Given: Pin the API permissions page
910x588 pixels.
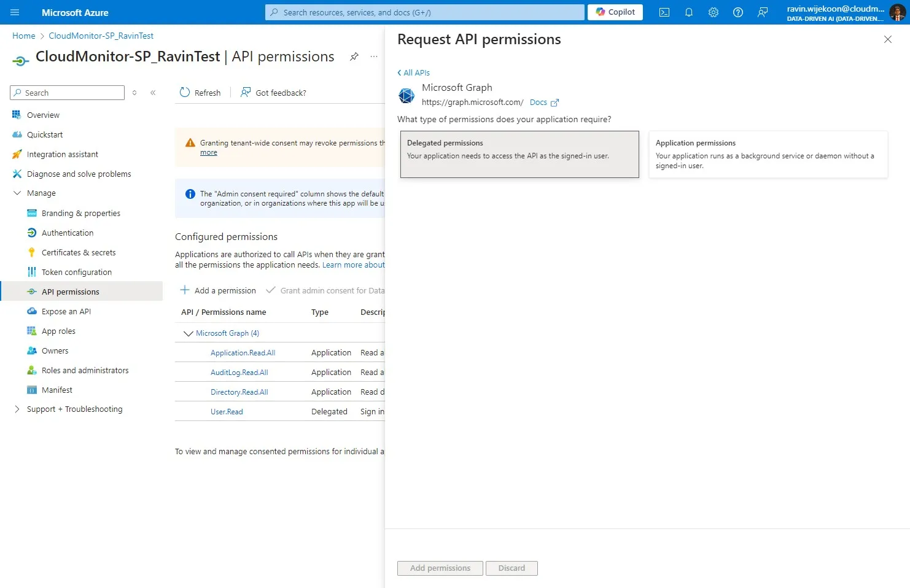Looking at the screenshot, I should click(354, 56).
